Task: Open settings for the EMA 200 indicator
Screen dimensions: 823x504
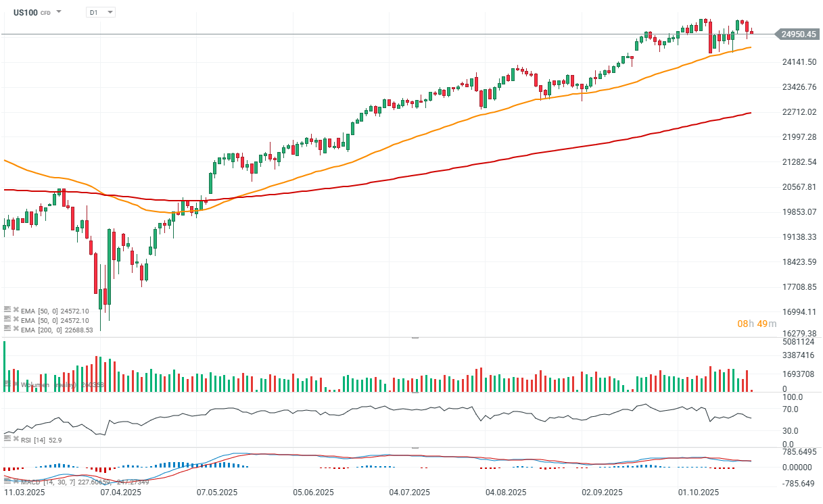Action: tap(7, 328)
